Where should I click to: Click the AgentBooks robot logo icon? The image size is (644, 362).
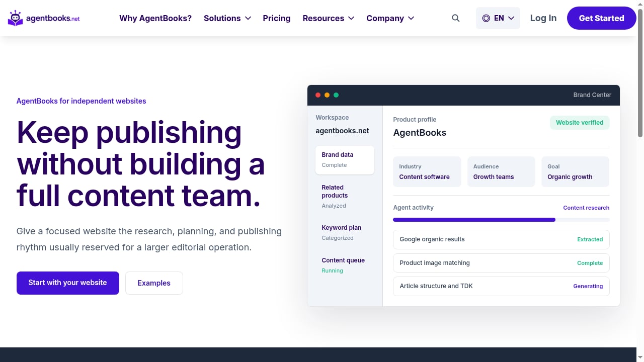(x=15, y=18)
